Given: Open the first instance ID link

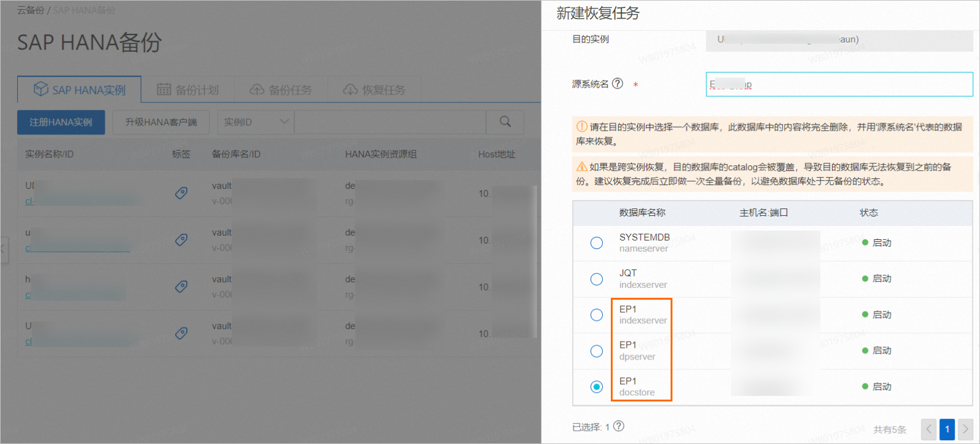Looking at the screenshot, I should pos(82,201).
